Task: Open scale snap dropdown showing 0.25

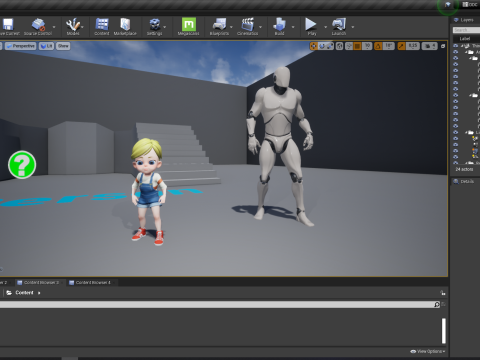Action: coord(413,46)
